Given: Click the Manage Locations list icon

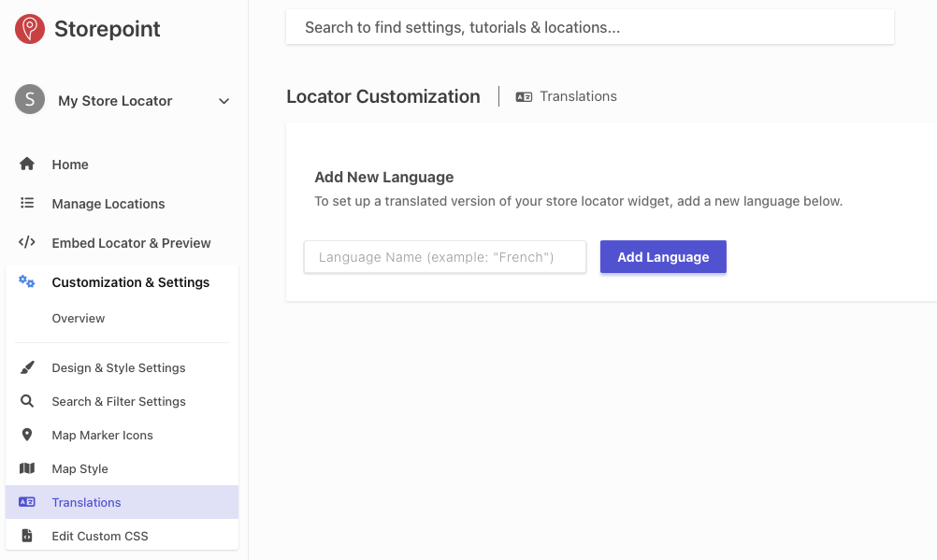Looking at the screenshot, I should pos(27,204).
